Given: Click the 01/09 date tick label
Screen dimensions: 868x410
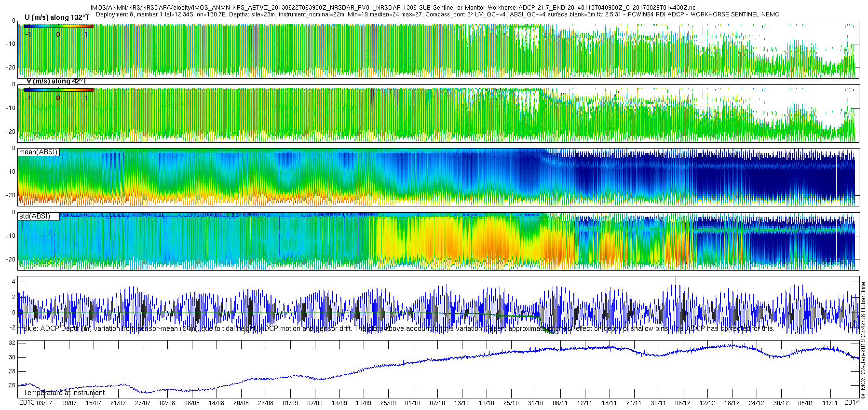Looking at the screenshot, I should [x=290, y=403].
